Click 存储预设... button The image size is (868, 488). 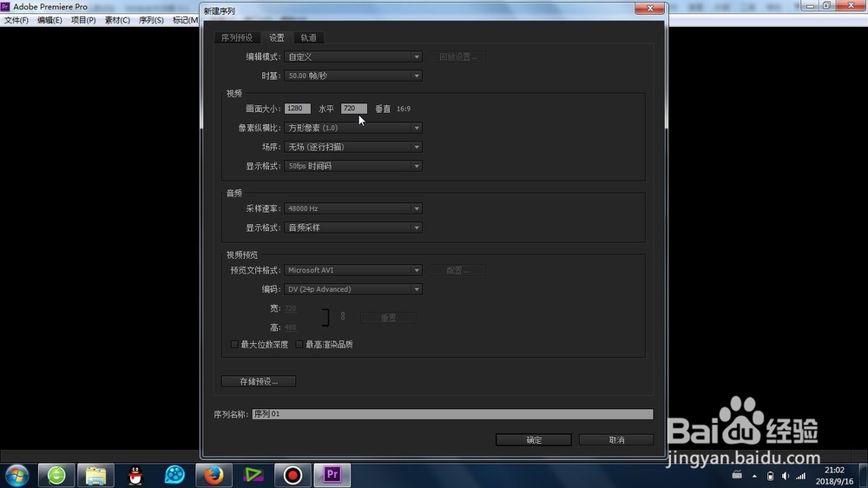click(259, 382)
